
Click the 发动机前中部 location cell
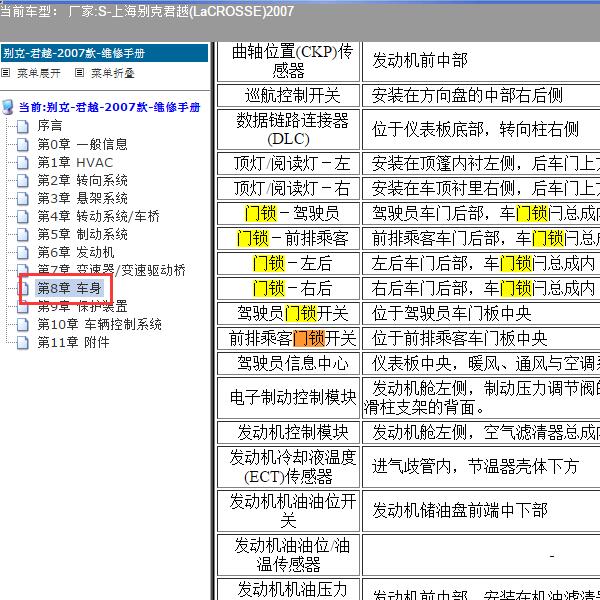click(481, 61)
